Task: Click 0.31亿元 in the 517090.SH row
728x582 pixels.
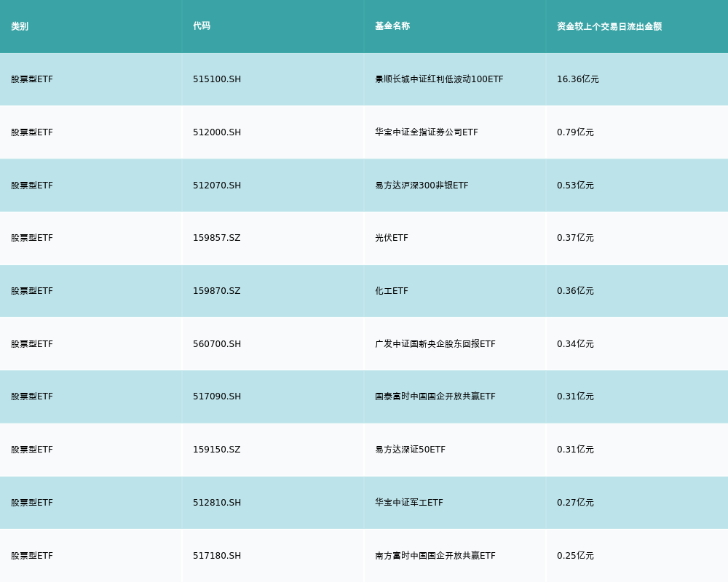Action: (575, 396)
